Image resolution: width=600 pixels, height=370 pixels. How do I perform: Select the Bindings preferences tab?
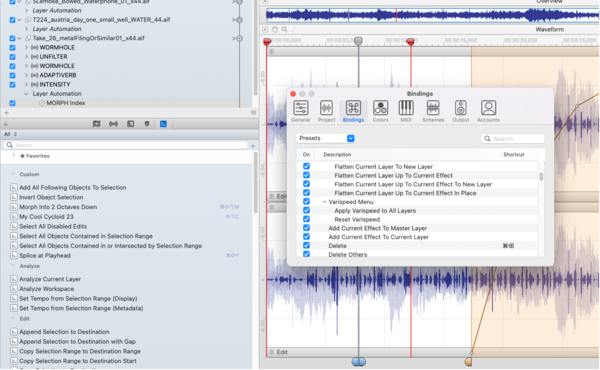pyautogui.click(x=353, y=111)
